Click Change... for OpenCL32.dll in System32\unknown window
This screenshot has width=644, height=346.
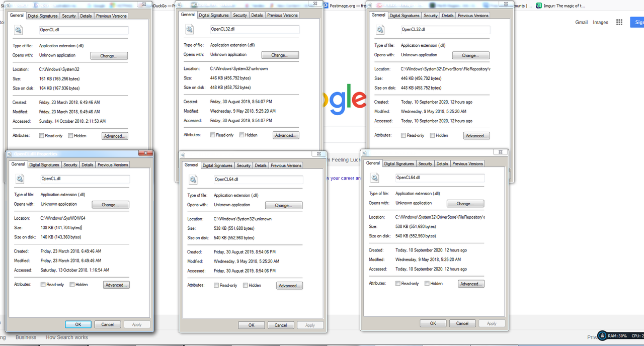(x=280, y=55)
